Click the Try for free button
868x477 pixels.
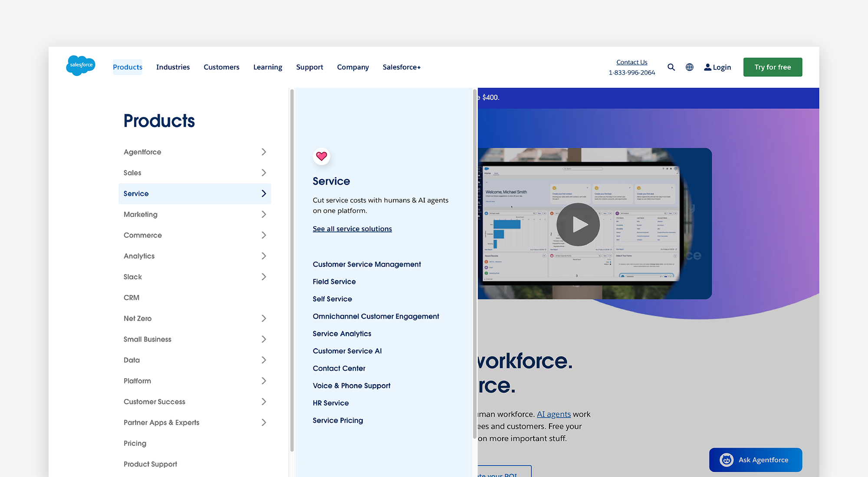point(773,67)
